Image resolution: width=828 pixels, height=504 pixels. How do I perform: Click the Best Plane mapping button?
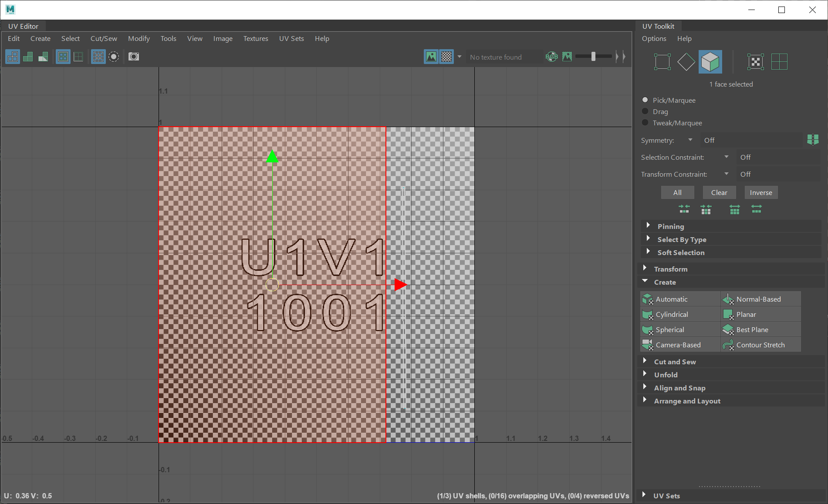click(x=760, y=329)
